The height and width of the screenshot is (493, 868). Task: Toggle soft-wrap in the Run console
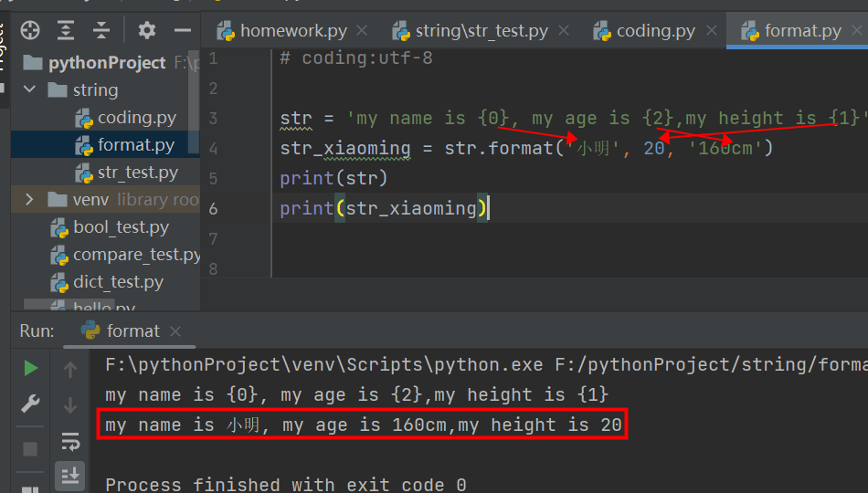click(x=70, y=442)
